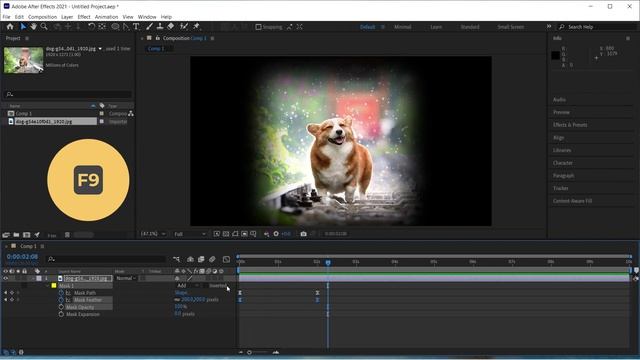Image resolution: width=640 pixels, height=360 pixels.
Task: Select the Ellipse shape tool
Action: click(x=116, y=27)
